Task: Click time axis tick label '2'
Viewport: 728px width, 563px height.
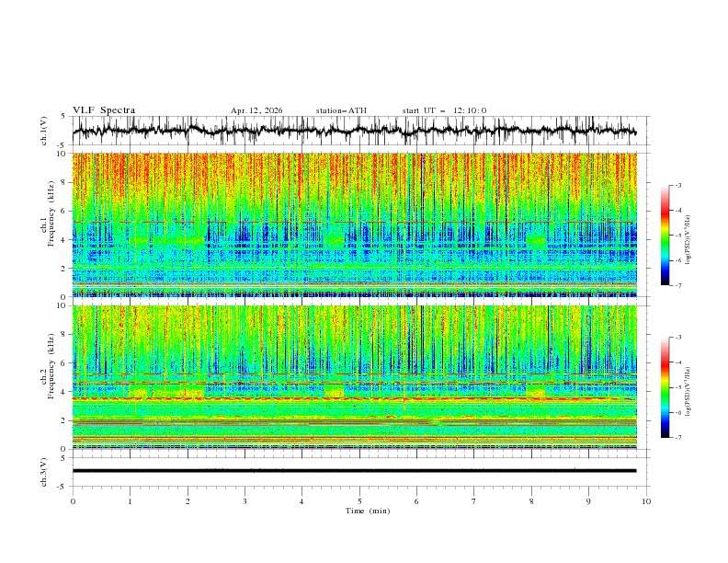Action: [x=188, y=501]
